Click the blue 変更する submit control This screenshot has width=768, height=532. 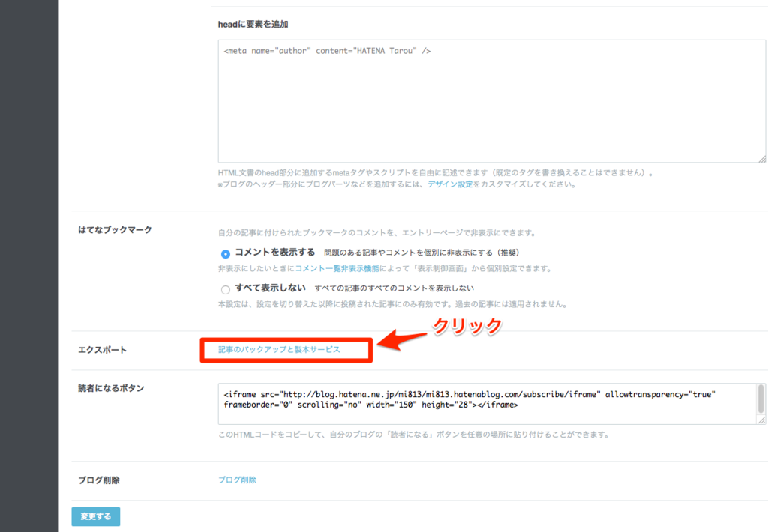coord(95,516)
